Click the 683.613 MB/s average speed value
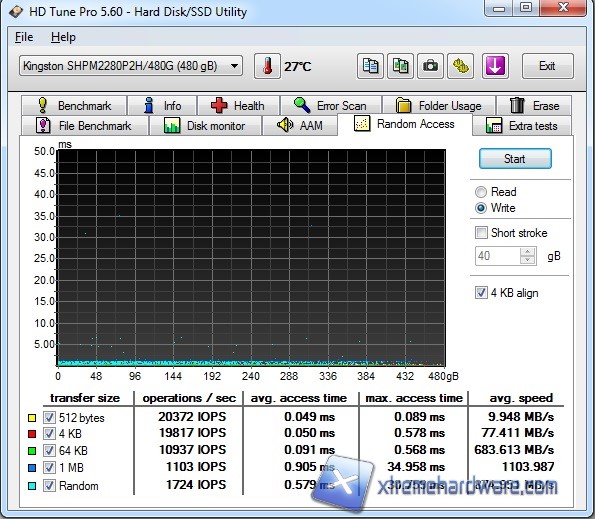This screenshot has height=519, width=595. coord(514,450)
